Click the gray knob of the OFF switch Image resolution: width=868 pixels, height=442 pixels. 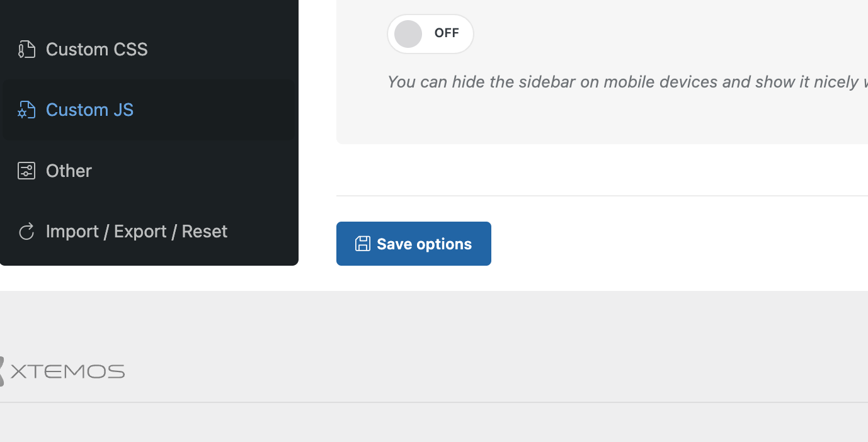[408, 34]
